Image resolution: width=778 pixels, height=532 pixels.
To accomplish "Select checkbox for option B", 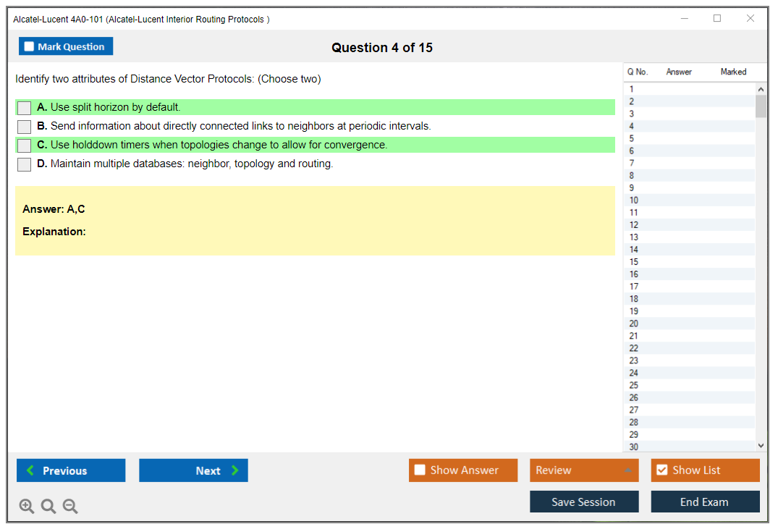I will pos(25,127).
